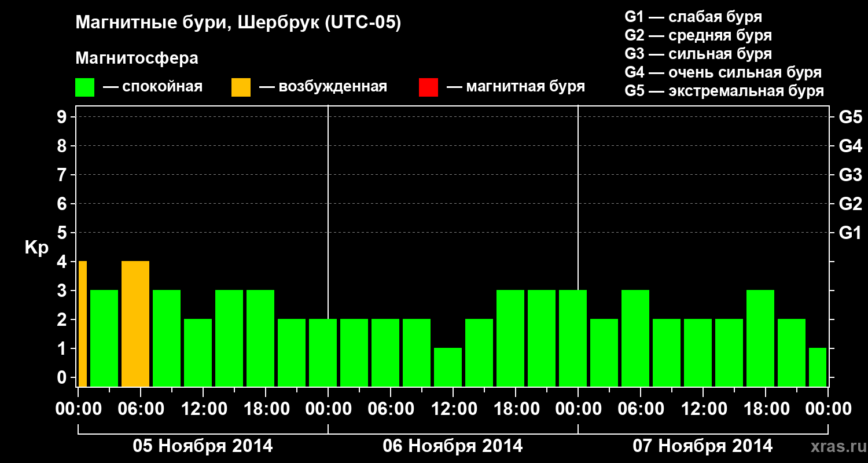Click the first '00:00' label at chart start
The height and width of the screenshot is (463, 868).
[78, 409]
